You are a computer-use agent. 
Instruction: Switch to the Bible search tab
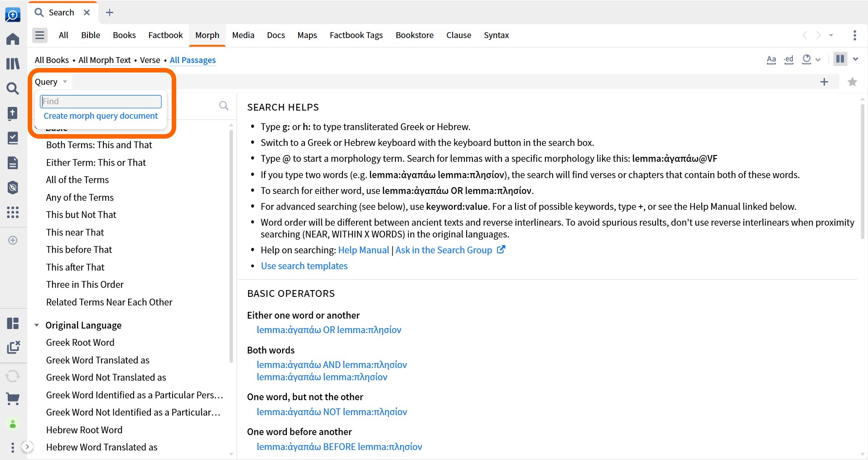click(91, 35)
